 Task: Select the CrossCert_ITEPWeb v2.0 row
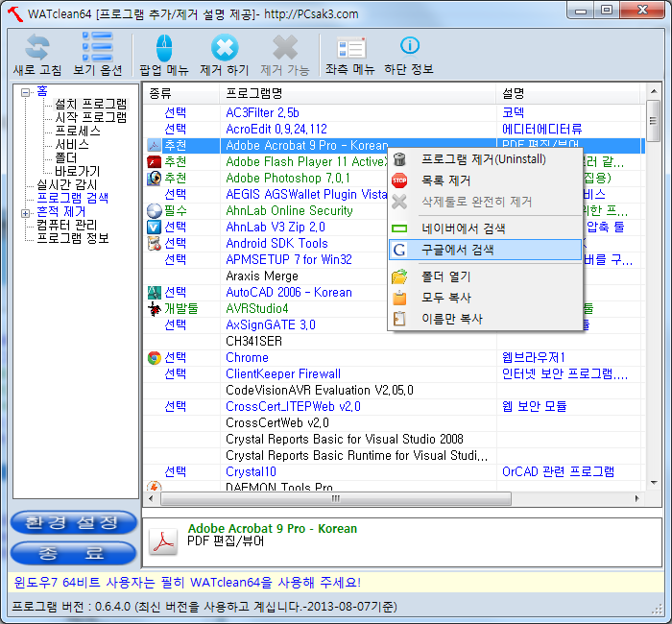tap(394, 406)
